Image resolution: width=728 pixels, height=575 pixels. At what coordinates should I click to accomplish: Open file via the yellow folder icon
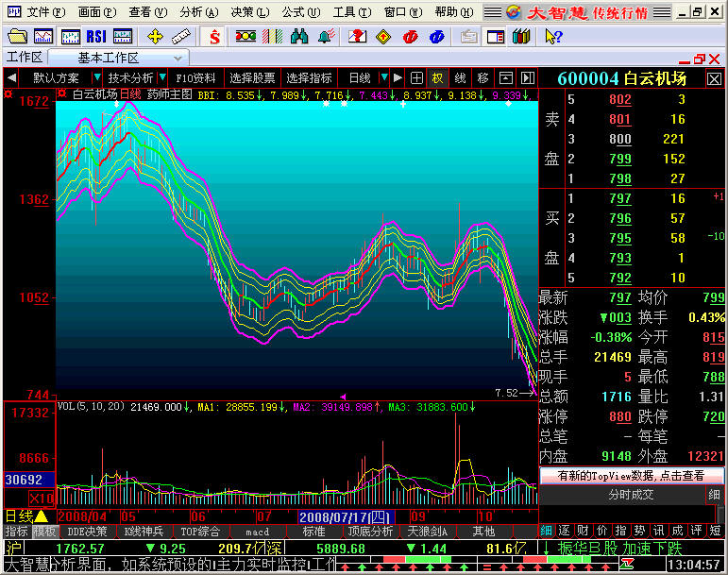(17, 36)
